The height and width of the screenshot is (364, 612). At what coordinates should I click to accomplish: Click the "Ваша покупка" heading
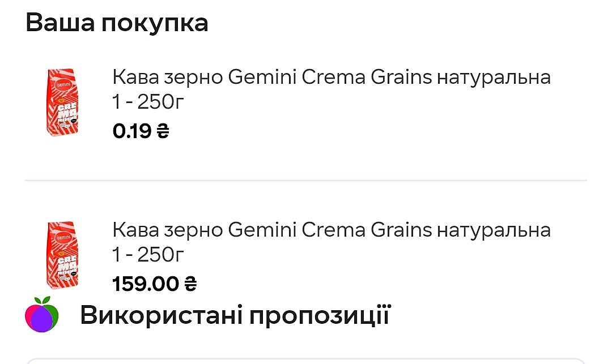tap(117, 24)
